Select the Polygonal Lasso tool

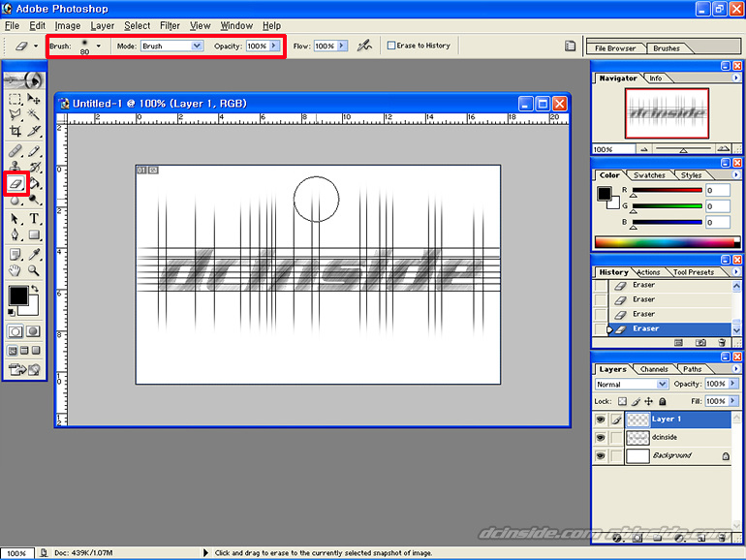(15, 114)
